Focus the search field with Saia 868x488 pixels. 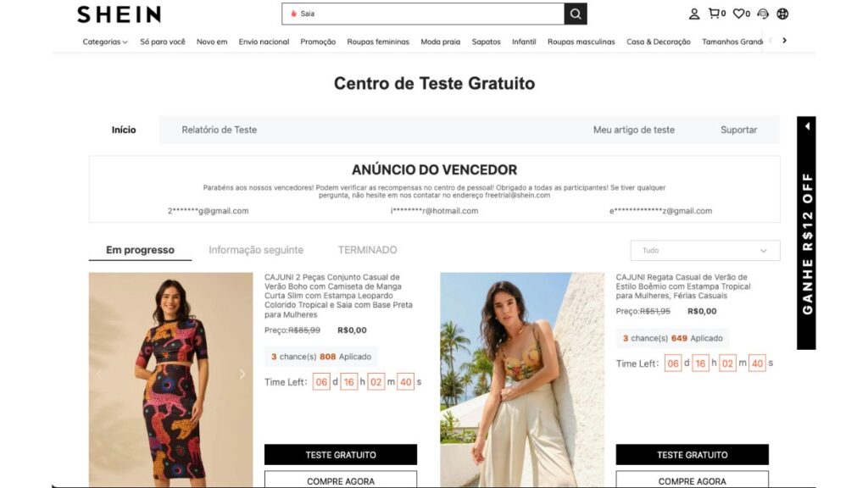click(423, 14)
